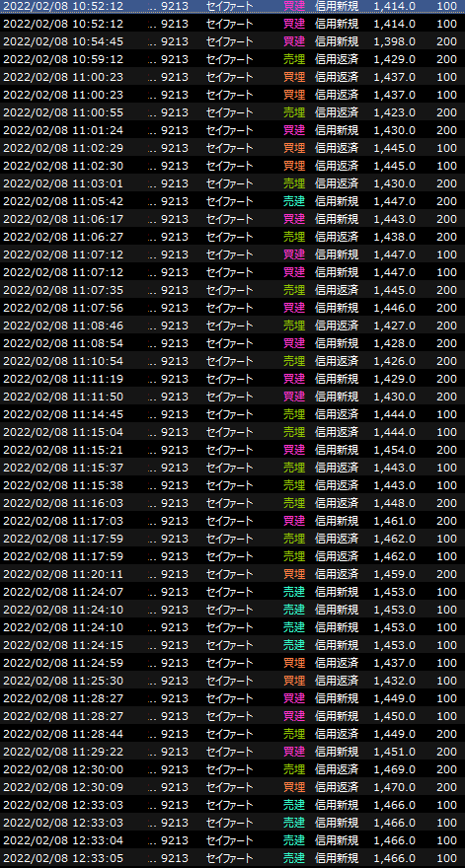Click the price 1,469.0 cell
The height and width of the screenshot is (868, 465).
(395, 767)
